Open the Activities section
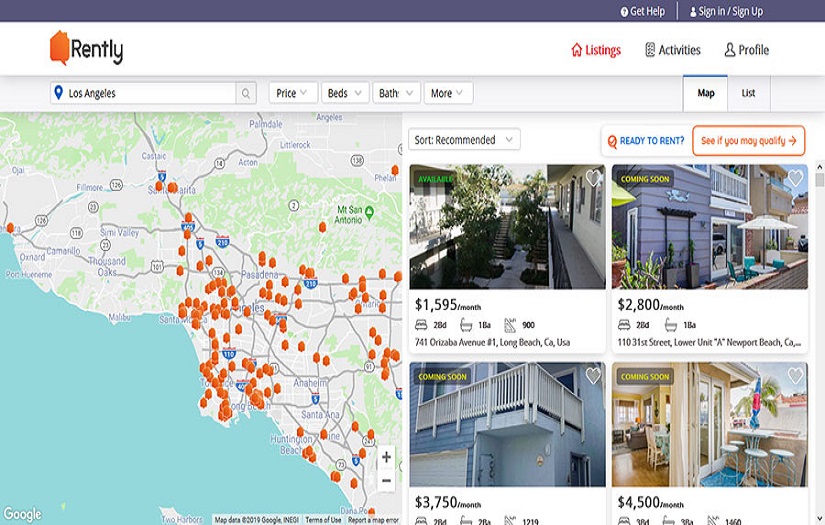 (x=673, y=50)
